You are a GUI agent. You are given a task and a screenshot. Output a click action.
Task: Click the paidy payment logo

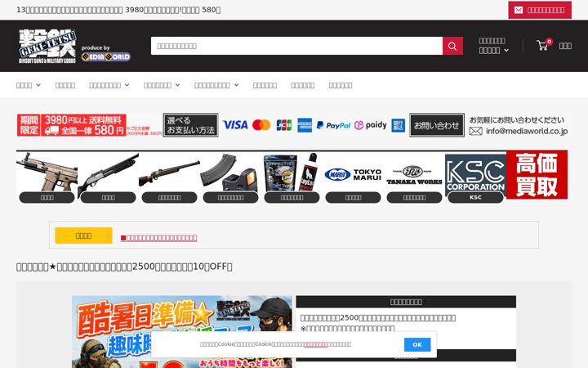tap(371, 125)
